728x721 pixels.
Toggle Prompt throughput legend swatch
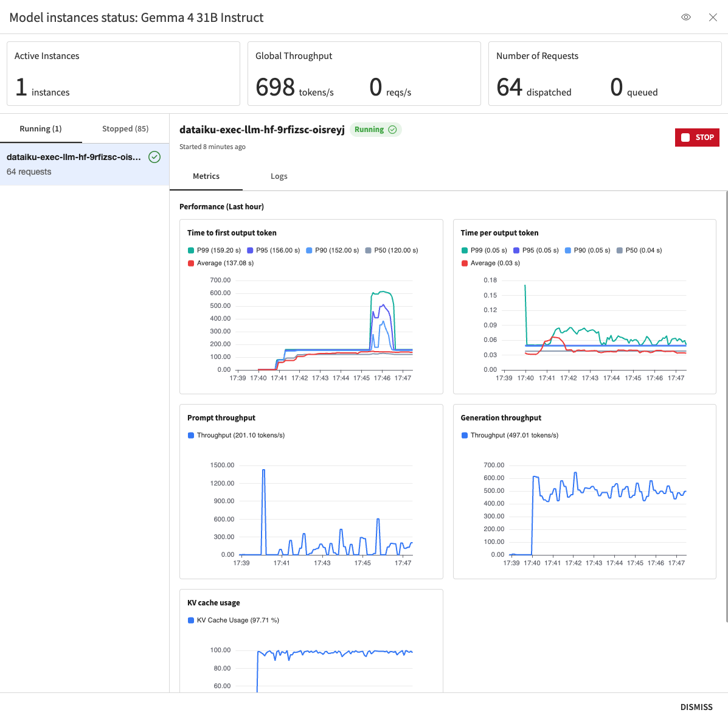tap(191, 435)
